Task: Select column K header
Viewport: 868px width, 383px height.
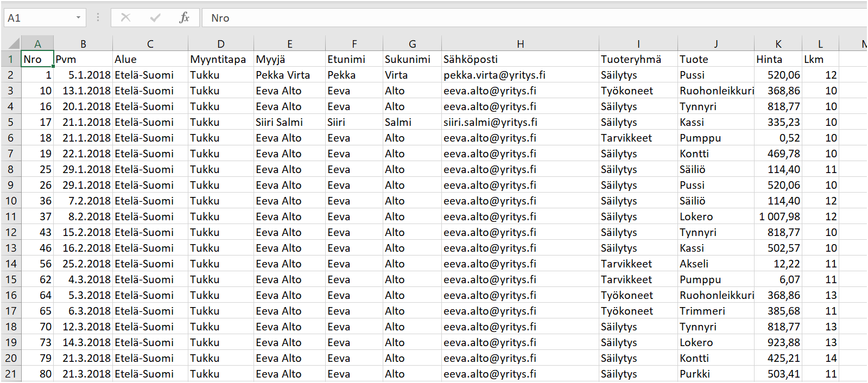Action: coord(778,44)
